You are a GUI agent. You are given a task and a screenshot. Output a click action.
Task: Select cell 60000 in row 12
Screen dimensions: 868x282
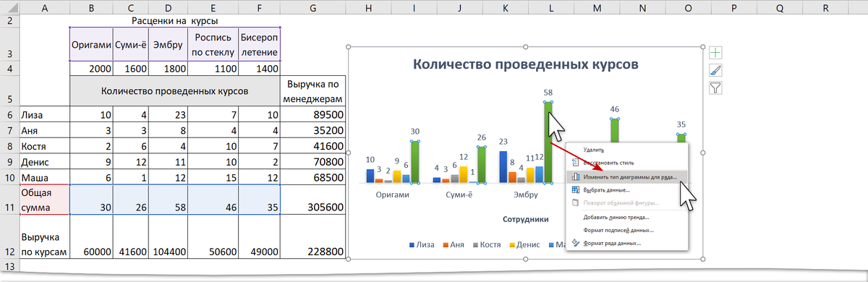[91, 237]
